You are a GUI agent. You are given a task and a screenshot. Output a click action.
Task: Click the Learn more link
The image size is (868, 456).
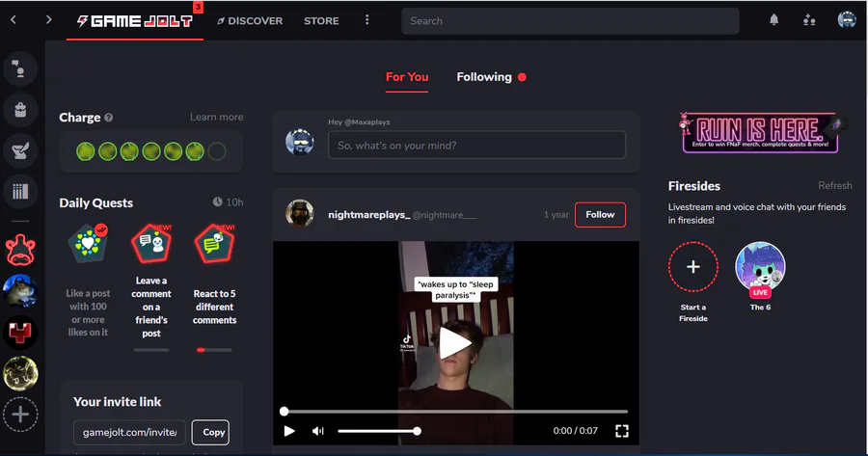tap(216, 117)
